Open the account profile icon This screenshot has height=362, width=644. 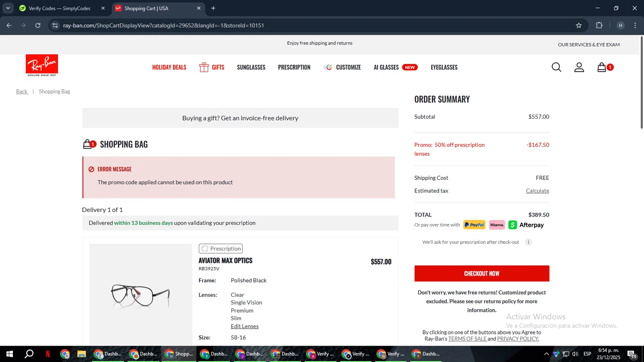pos(579,67)
